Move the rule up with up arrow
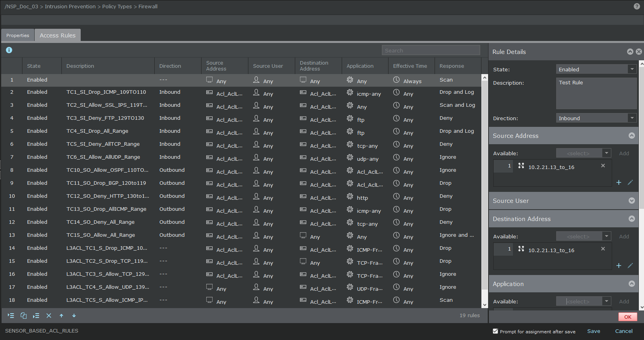Viewport: 644px width, 340px height. click(x=61, y=316)
